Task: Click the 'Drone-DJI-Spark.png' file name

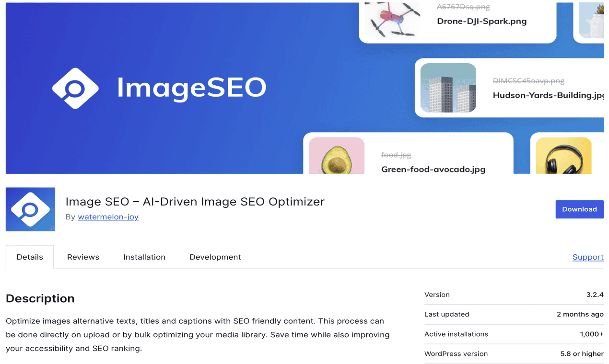Action: point(482,21)
